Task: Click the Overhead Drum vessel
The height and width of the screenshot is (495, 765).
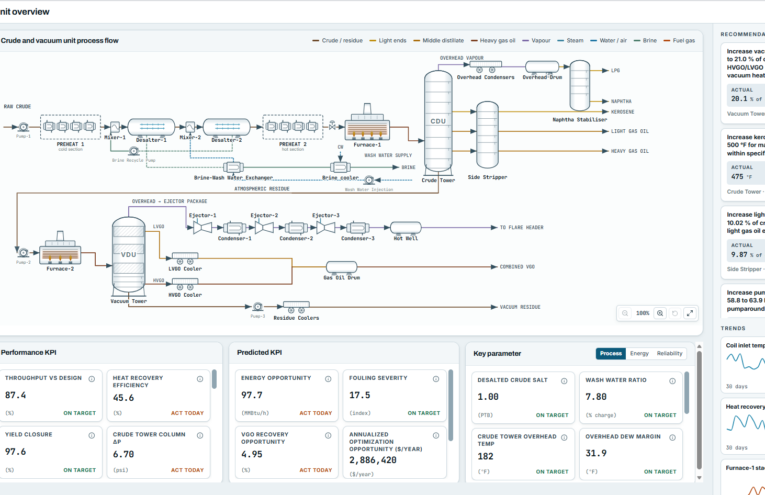Action: pyautogui.click(x=542, y=67)
